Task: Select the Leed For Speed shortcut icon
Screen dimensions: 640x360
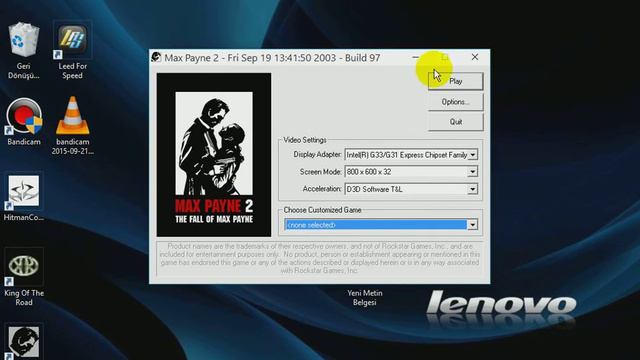Action: point(72,40)
